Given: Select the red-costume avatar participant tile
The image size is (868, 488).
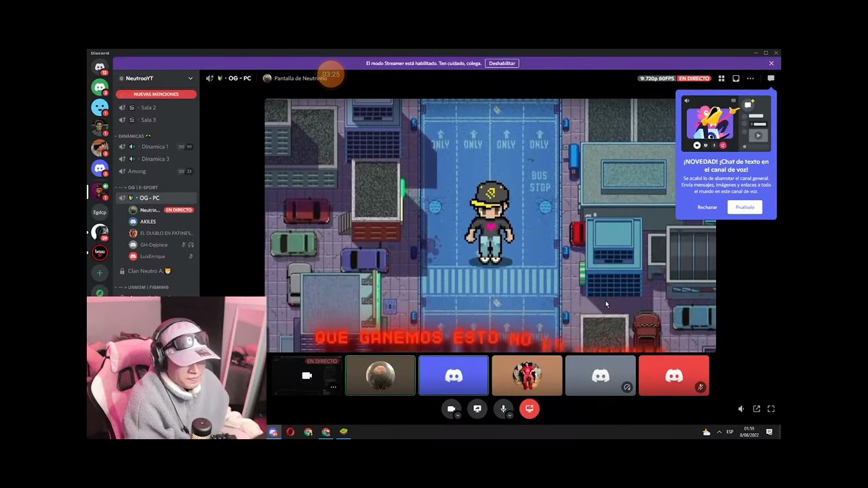Looking at the screenshot, I should [x=527, y=375].
